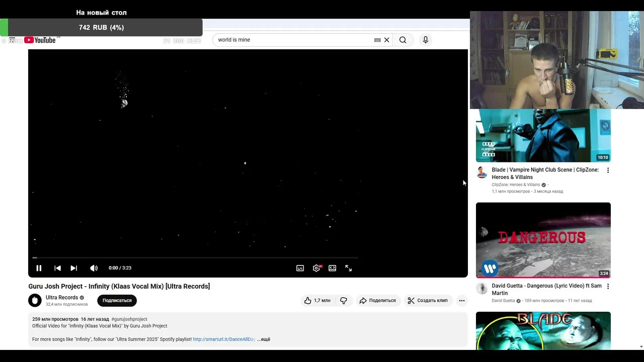Click the '0:00 / 3:23' time display

tap(120, 268)
